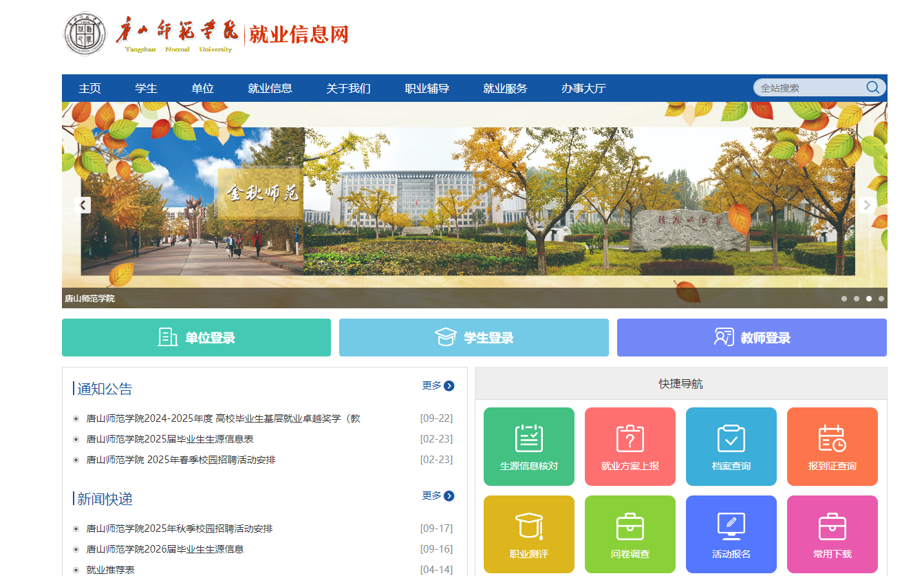The width and height of the screenshot is (924, 576).
Task: Advance banner with right arrow
Action: (866, 204)
